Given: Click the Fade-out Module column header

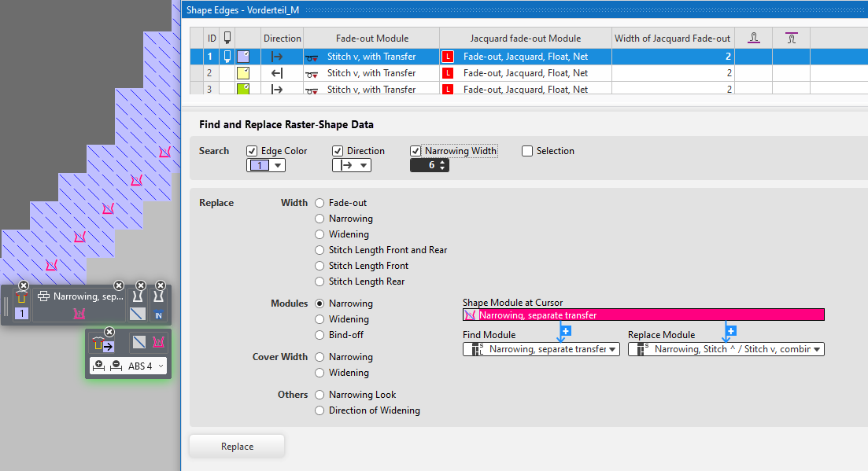Looking at the screenshot, I should pos(371,38).
